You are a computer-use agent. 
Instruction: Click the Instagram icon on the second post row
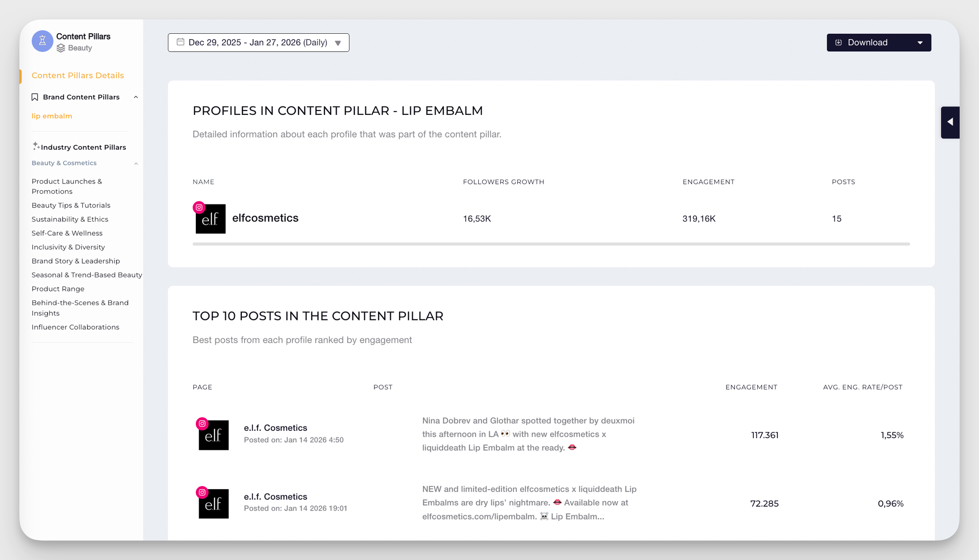coord(203,491)
